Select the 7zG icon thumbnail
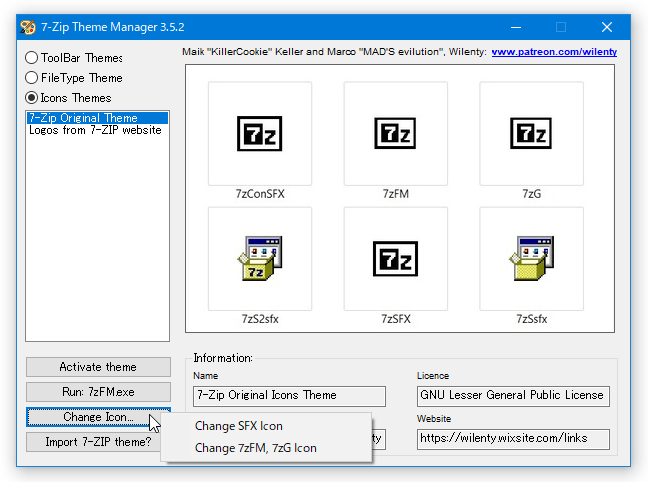Viewport: 648px width, 482px height. click(x=531, y=134)
